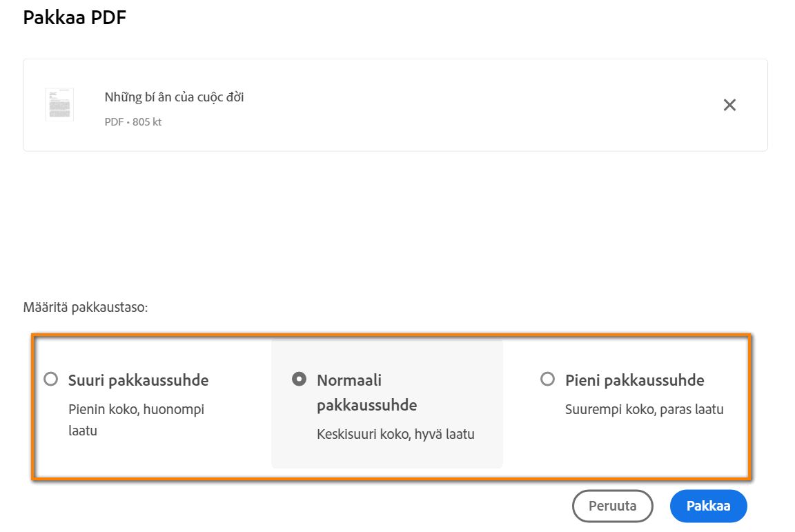Click text Suurempi koko, paras laatu
This screenshot has width=795, height=532.
(645, 408)
